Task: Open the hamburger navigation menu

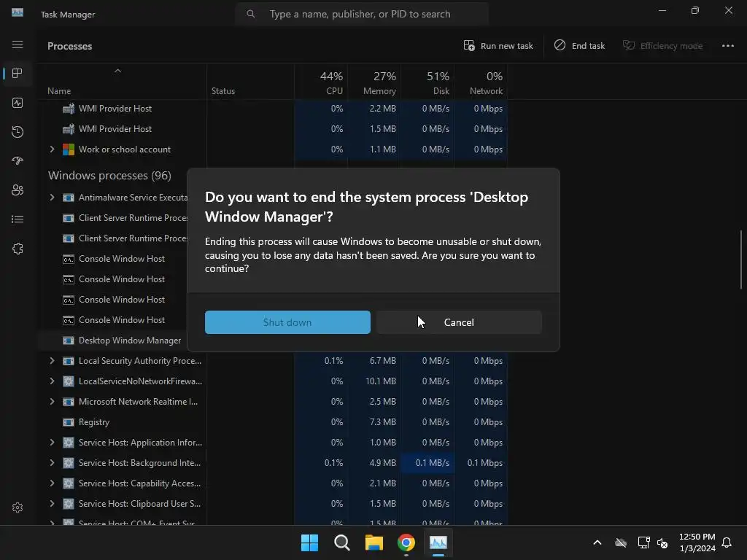Action: click(18, 44)
